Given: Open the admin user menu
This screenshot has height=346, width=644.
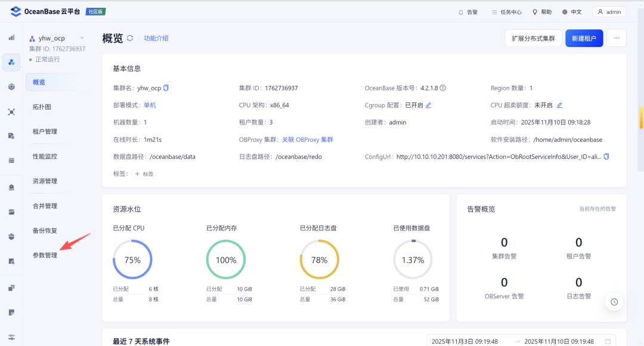Looking at the screenshot, I should (609, 12).
